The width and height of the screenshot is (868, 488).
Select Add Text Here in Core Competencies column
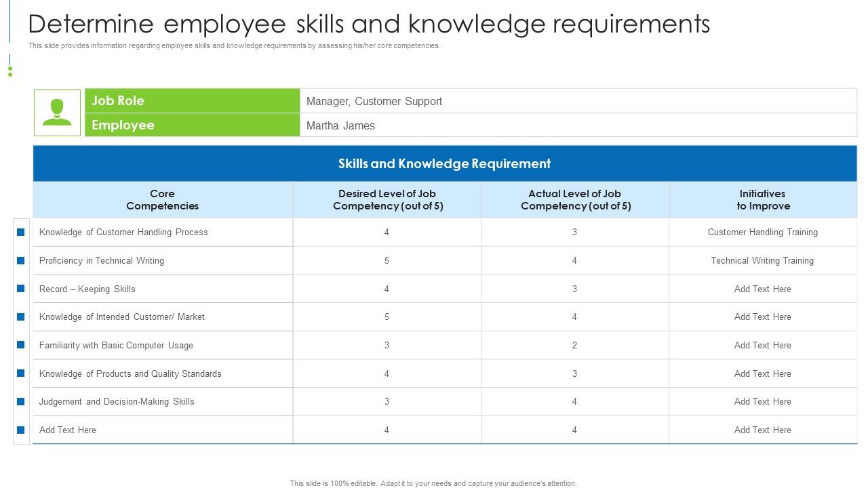163,430
